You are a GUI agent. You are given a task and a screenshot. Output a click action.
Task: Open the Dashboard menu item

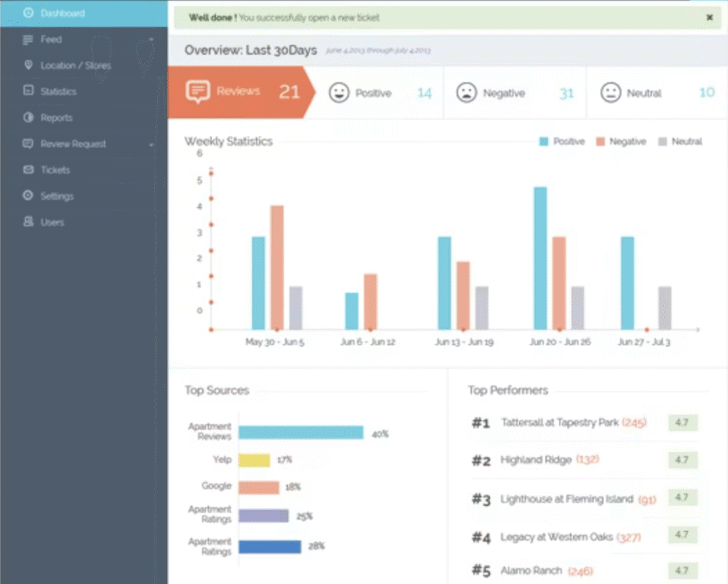[x=62, y=13]
